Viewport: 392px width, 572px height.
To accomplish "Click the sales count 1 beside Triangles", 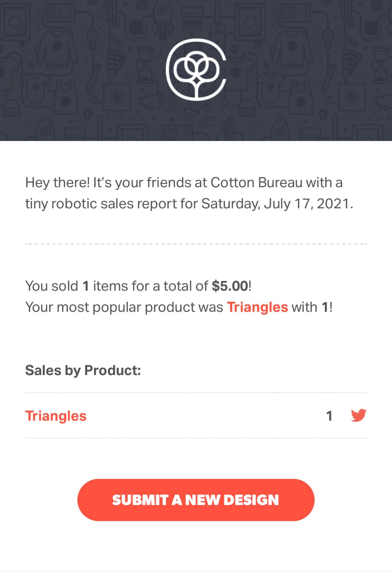I will coord(329,416).
